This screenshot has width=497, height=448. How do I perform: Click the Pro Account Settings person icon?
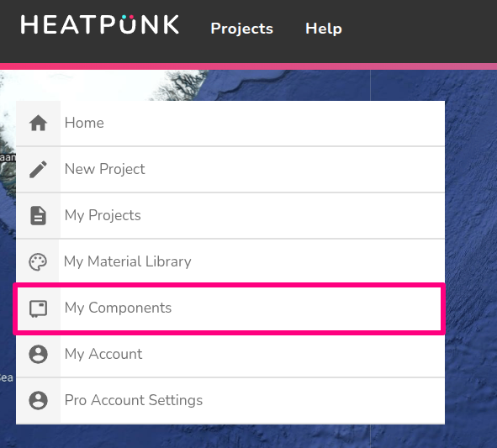tap(39, 400)
